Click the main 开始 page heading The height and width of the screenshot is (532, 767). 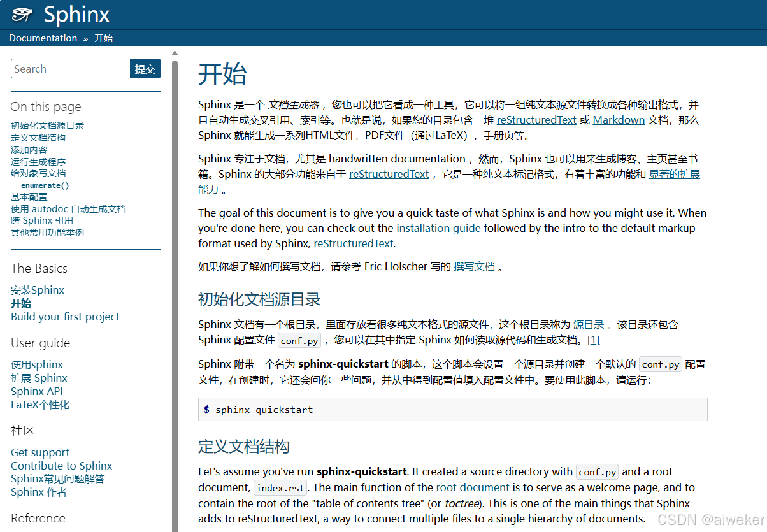click(222, 75)
